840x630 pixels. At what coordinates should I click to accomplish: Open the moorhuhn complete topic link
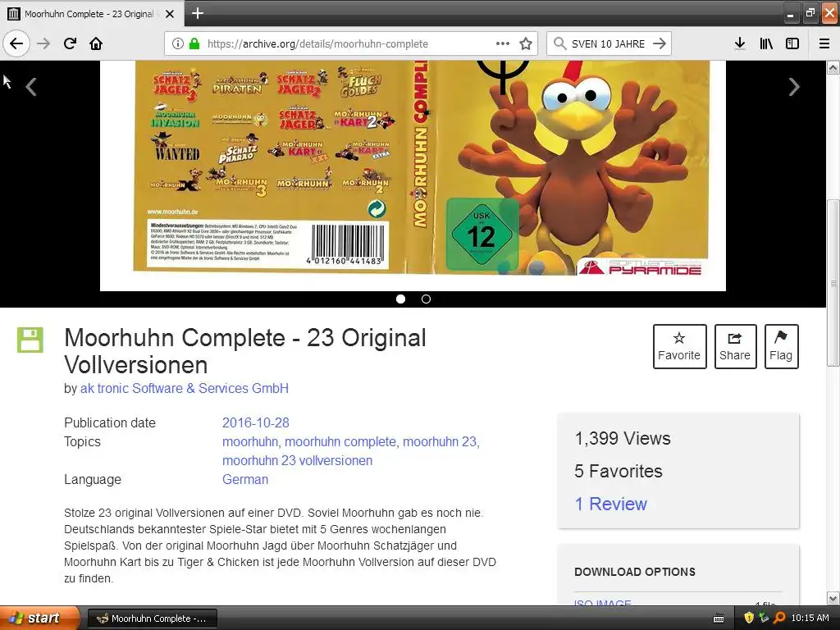[340, 442]
